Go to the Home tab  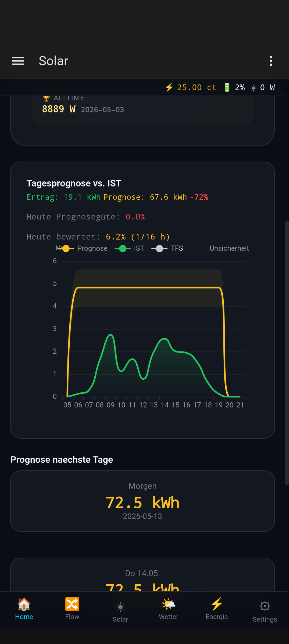[24, 609]
